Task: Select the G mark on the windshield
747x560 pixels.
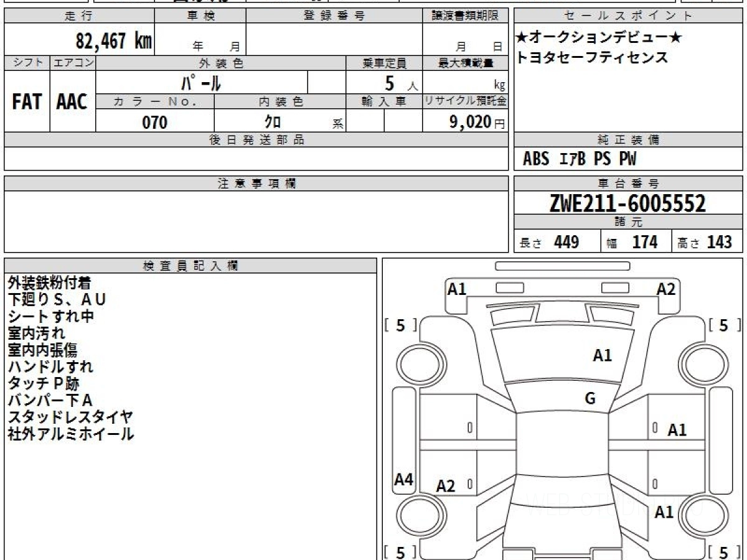Action: [x=590, y=399]
